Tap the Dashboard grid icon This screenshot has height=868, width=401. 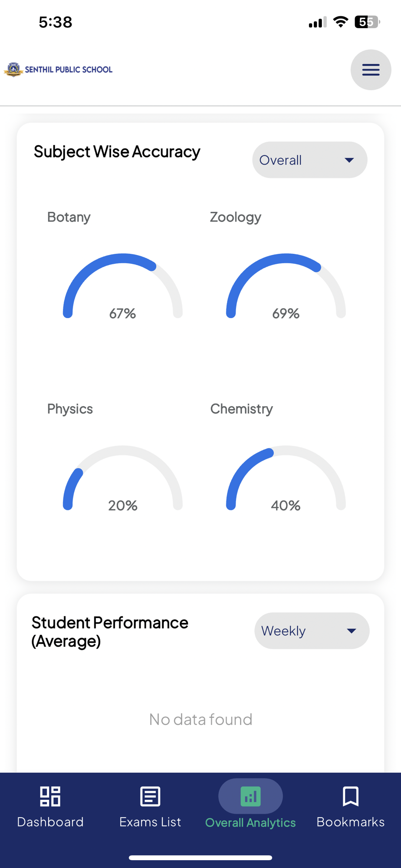pos(50,796)
